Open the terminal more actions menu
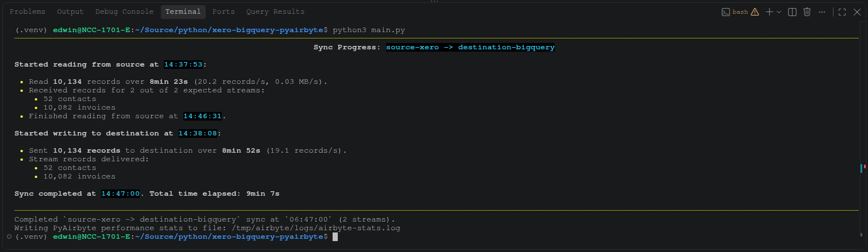The image size is (868, 252). tap(822, 11)
